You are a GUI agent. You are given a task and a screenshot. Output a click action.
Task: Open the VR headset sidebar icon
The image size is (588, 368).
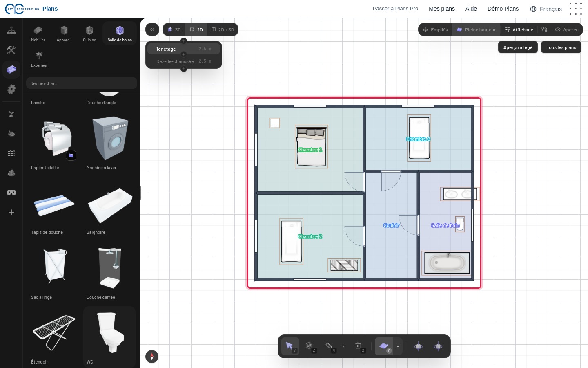tap(11, 193)
